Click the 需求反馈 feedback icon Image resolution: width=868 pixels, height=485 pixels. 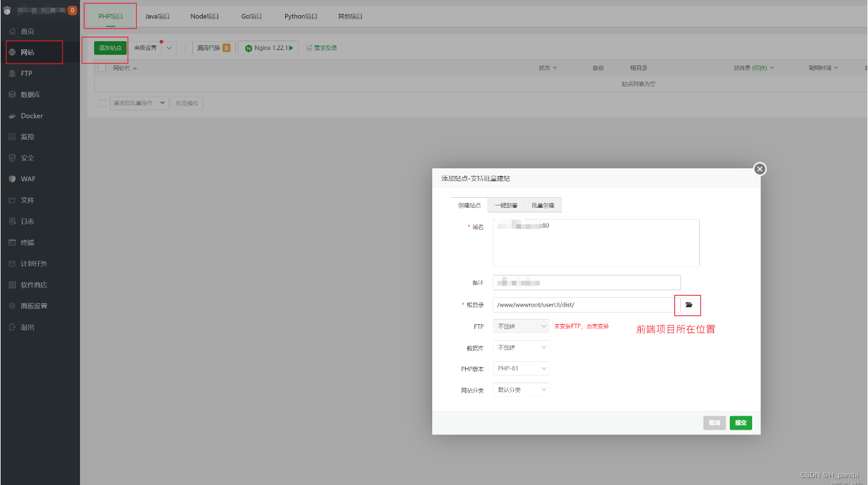tap(309, 48)
